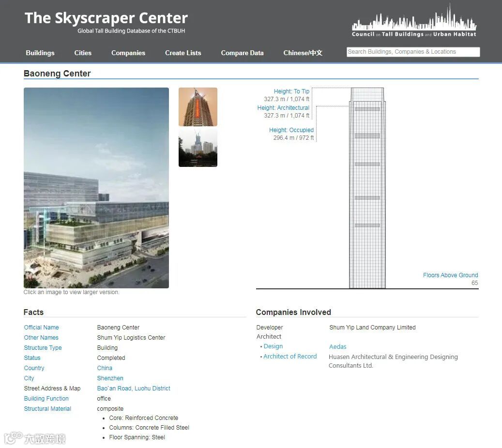Open the large Baoneng Center rendering image

click(96, 188)
